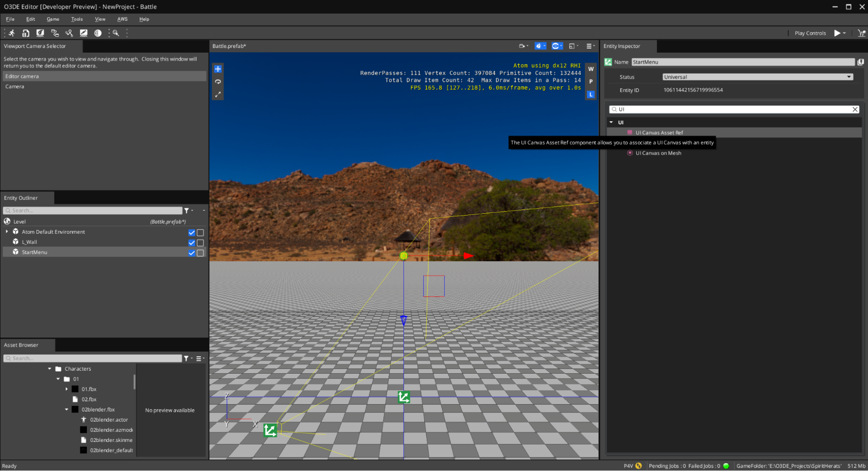Collapse the UI component category
The image size is (868, 471).
611,123
